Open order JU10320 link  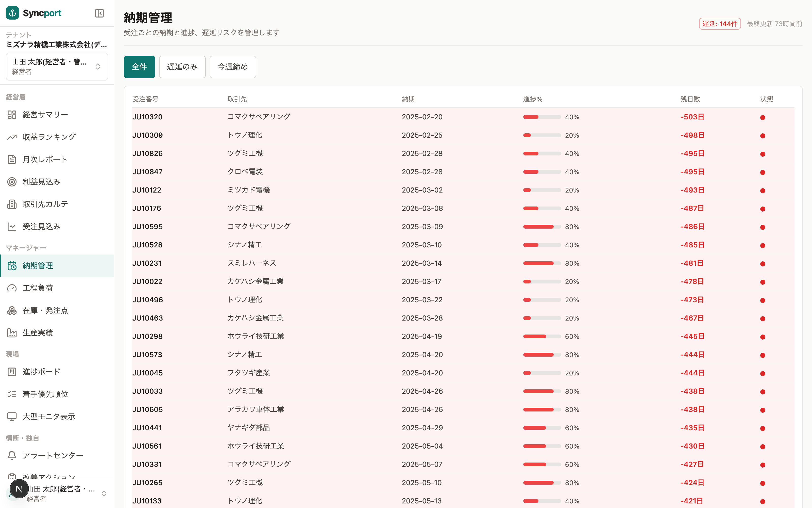(x=147, y=117)
